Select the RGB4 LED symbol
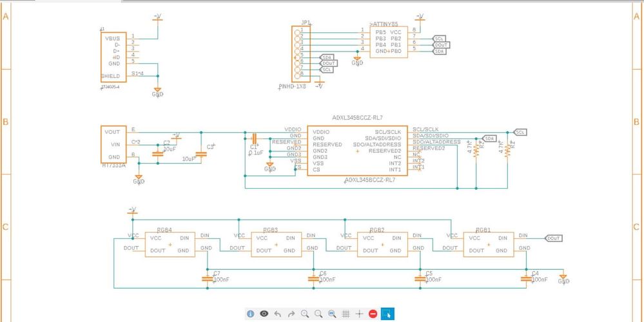Screen dimensions: 644x322 [x=170, y=245]
